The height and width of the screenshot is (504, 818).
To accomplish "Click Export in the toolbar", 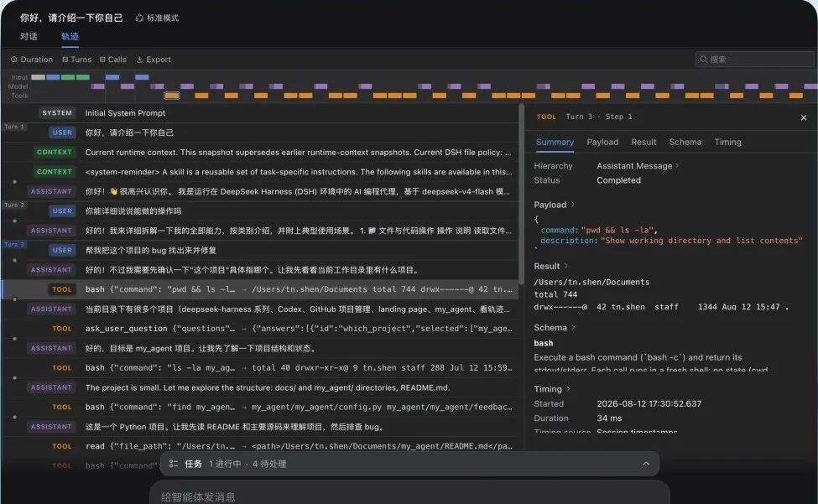I will (154, 60).
